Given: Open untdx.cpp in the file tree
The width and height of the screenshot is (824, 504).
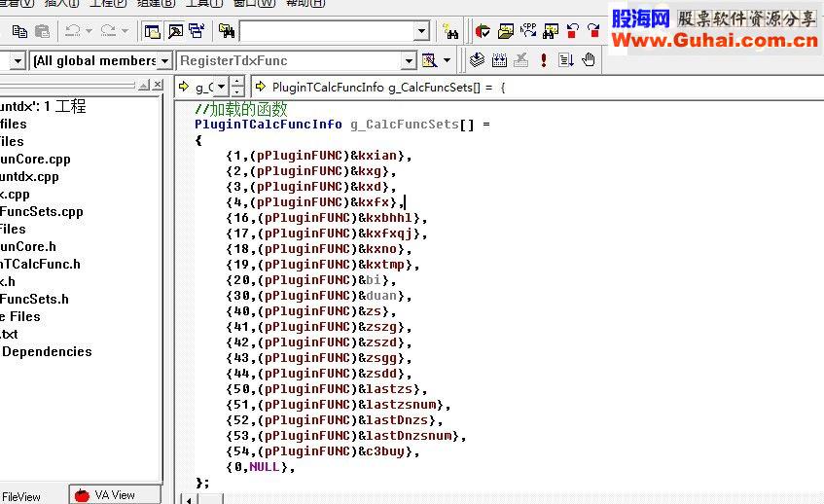Looking at the screenshot, I should [x=29, y=176].
